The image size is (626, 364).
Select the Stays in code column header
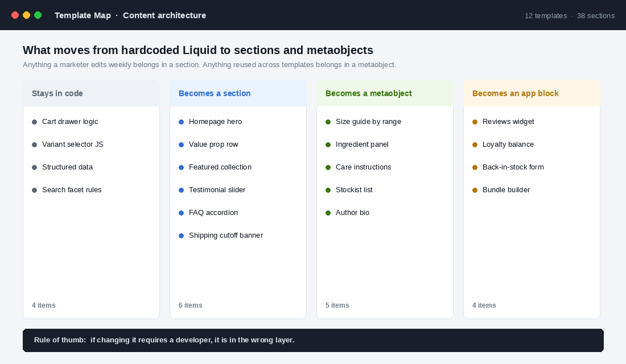click(92, 93)
